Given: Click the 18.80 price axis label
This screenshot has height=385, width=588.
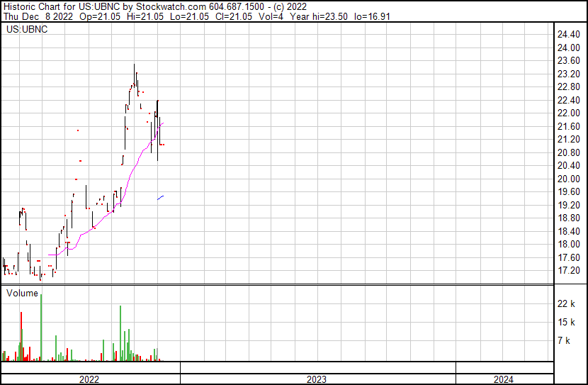Looking at the screenshot, I should tap(568, 218).
